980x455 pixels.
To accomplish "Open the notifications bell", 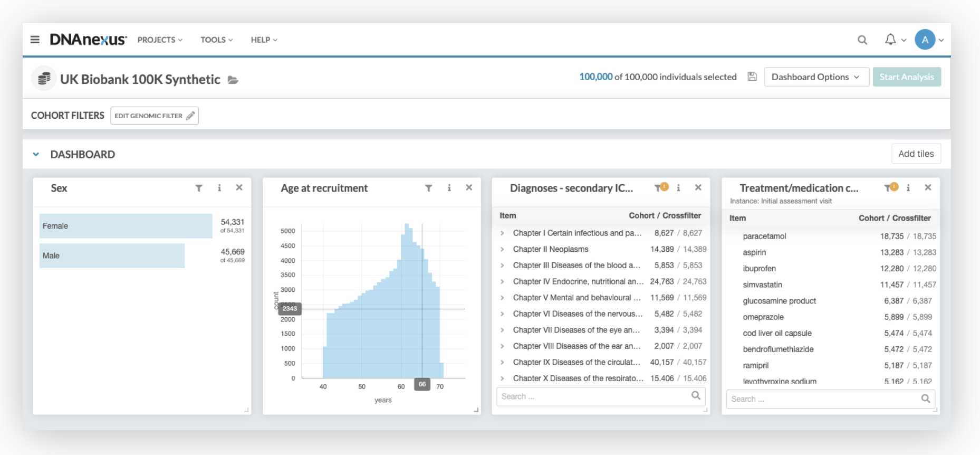I will pyautogui.click(x=890, y=40).
